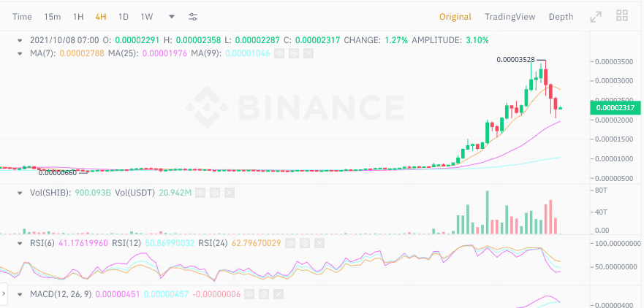Open settings gear for MACD indicator

264,294
